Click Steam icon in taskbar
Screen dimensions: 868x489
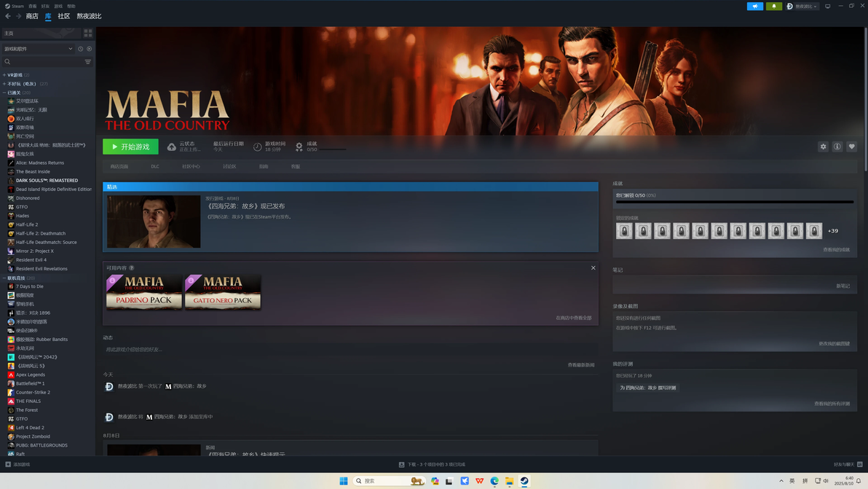pos(524,481)
